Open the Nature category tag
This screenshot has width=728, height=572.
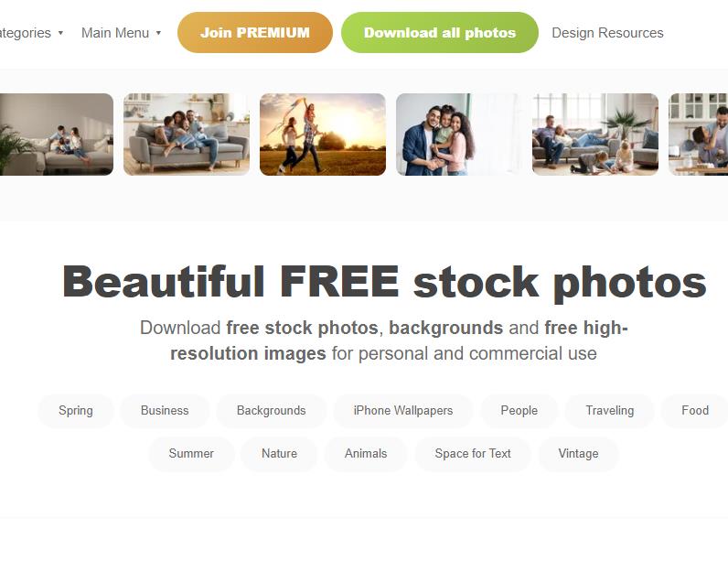280,454
